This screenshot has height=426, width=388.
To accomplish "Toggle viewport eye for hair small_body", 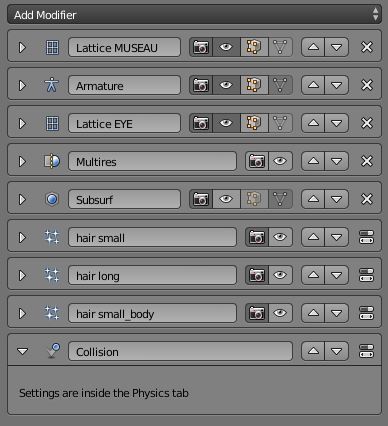I will coord(280,313).
